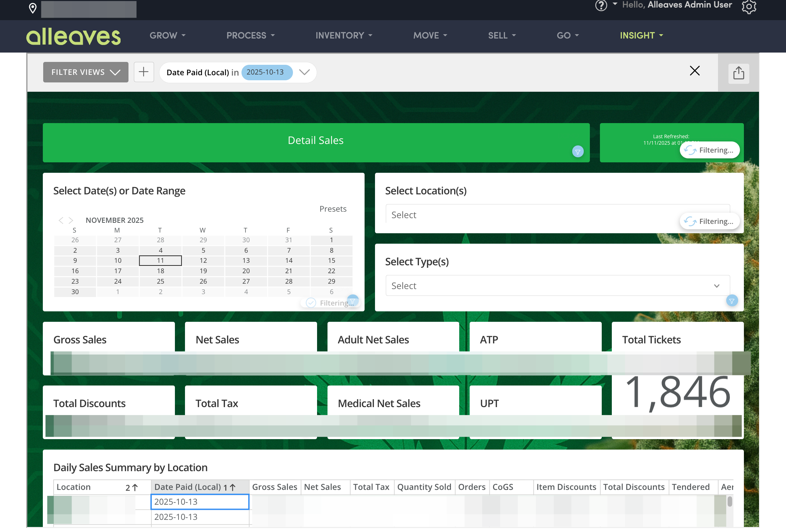
Task: Click the Item Discounts column header
Action: [x=566, y=487]
